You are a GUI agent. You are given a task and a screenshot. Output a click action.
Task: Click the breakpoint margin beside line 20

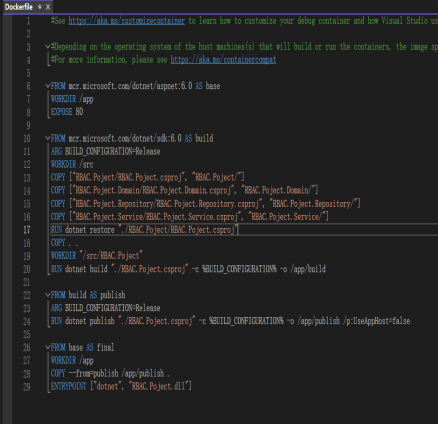coord(8,269)
